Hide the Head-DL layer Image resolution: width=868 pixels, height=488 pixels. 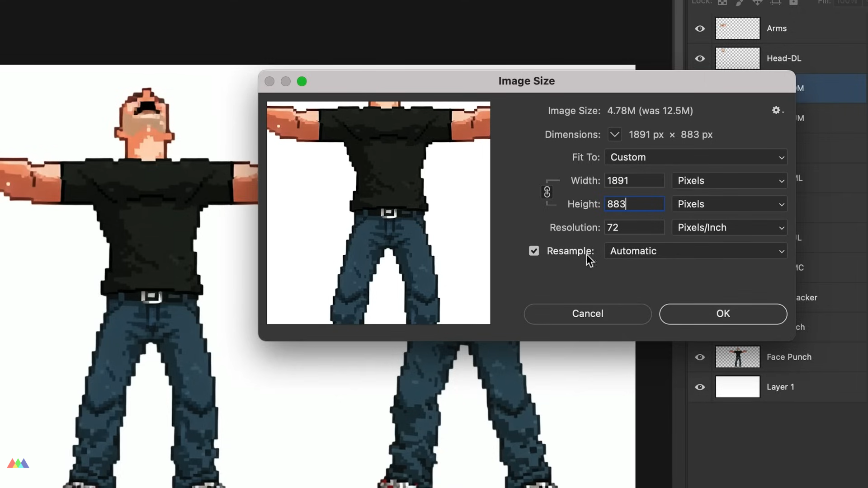click(700, 58)
